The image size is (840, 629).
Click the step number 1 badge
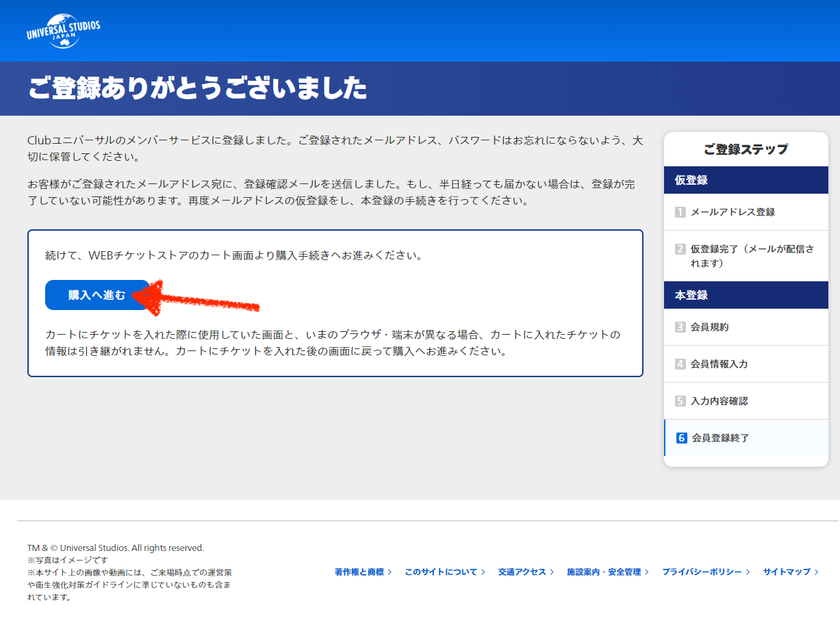coord(680,212)
